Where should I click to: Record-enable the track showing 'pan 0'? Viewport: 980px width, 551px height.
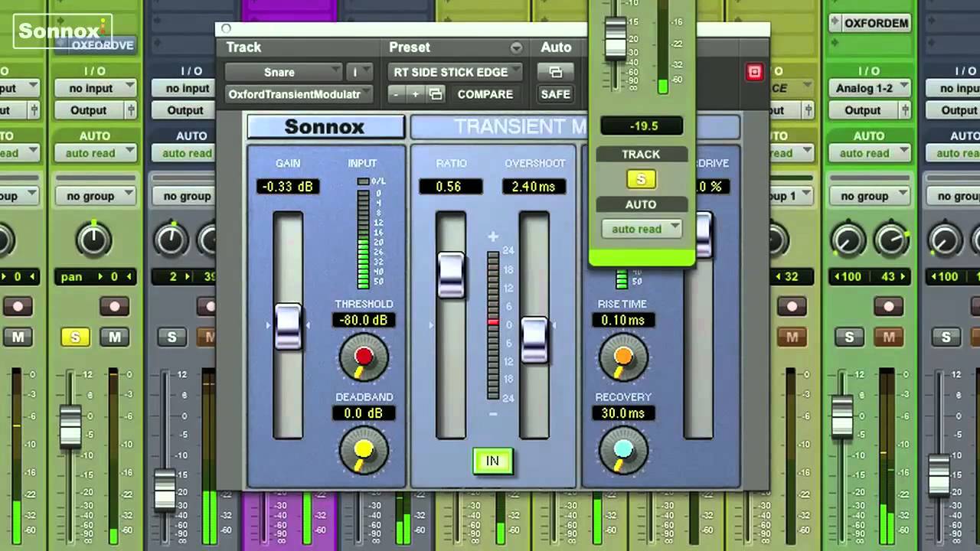click(114, 307)
